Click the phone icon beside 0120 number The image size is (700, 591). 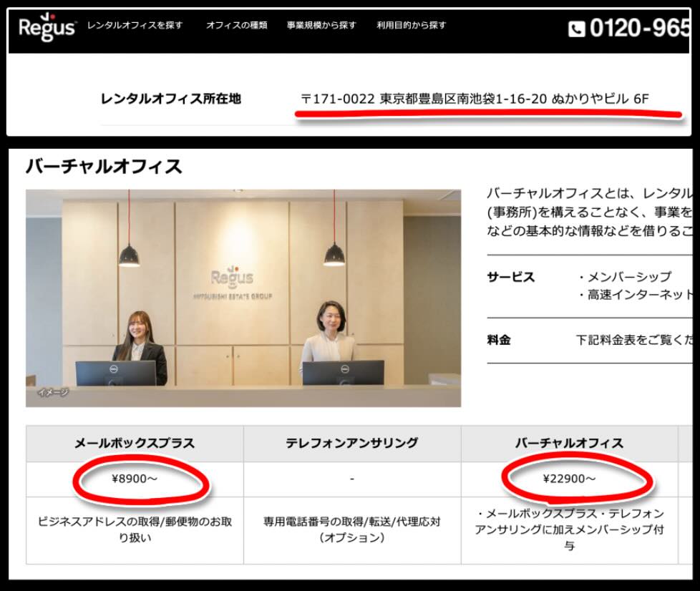[x=576, y=29]
